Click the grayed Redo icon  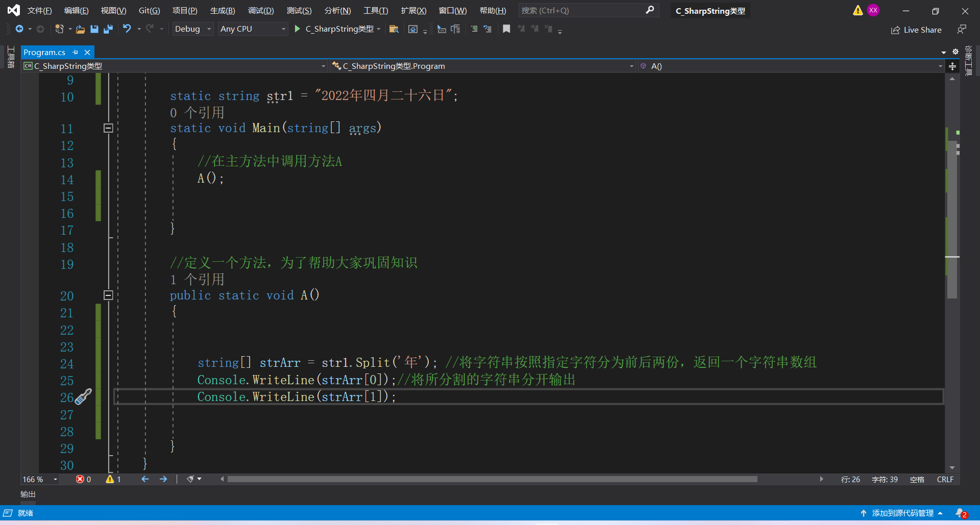point(150,29)
